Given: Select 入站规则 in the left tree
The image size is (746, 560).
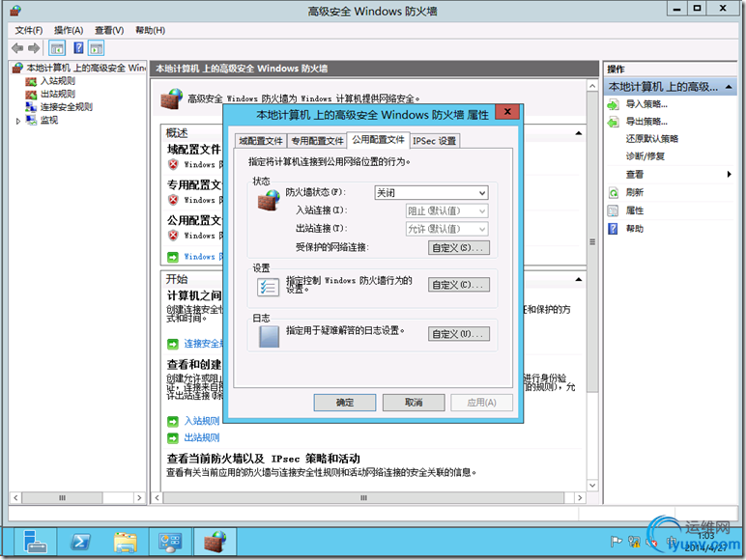Looking at the screenshot, I should coord(58,81).
